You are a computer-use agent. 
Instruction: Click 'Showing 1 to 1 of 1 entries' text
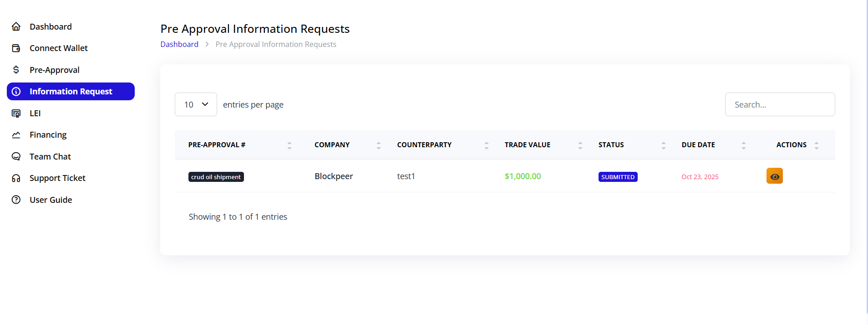[238, 217]
